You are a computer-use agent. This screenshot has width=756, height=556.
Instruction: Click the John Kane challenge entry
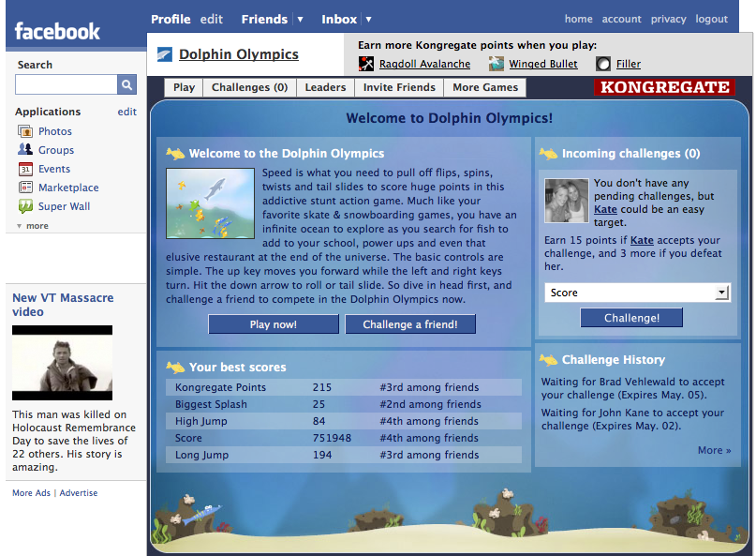632,419
